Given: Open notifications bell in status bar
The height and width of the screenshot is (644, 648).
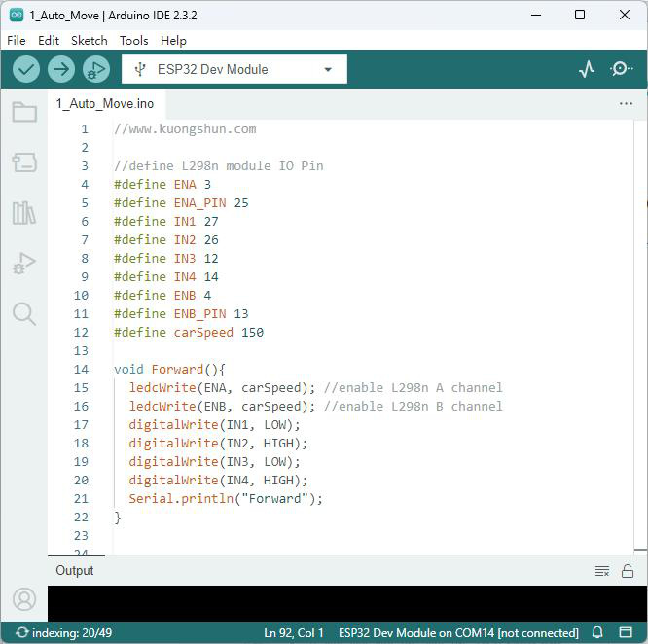Looking at the screenshot, I should [x=597, y=632].
